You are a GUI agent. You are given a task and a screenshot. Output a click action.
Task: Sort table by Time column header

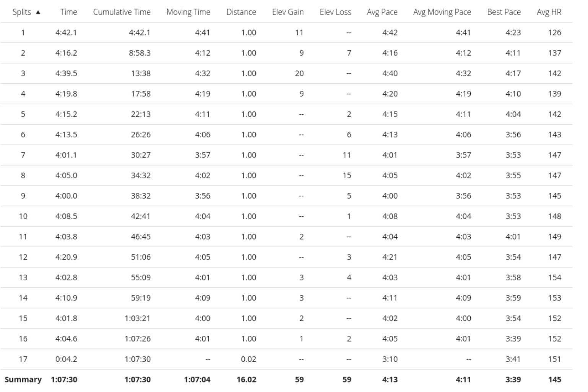[68, 12]
